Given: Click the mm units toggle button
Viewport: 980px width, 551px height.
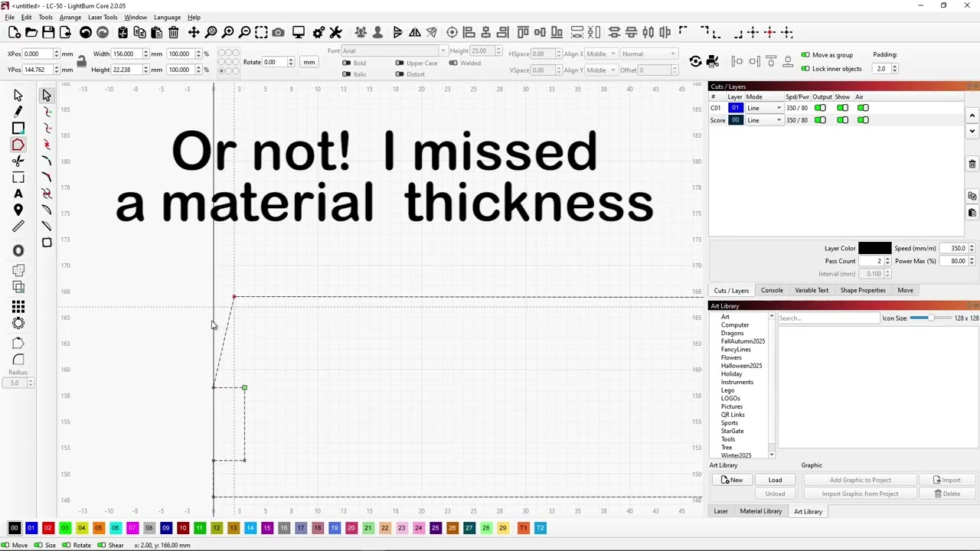Looking at the screenshot, I should (x=309, y=62).
